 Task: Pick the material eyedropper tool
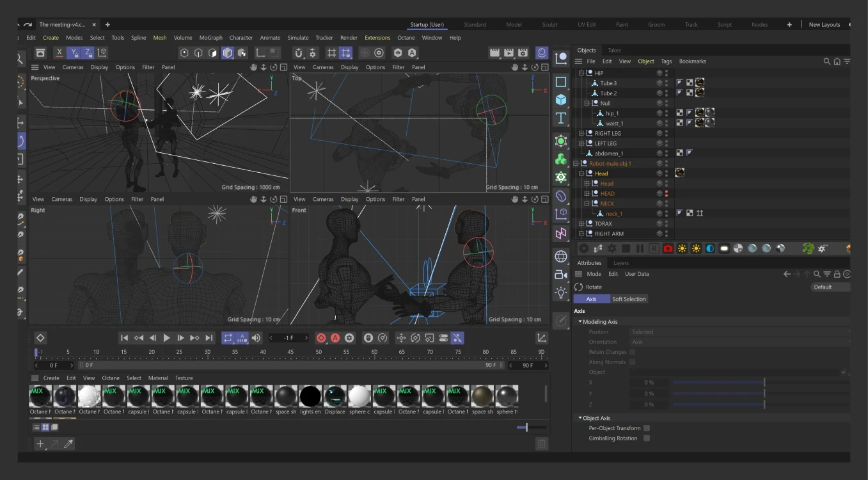68,444
